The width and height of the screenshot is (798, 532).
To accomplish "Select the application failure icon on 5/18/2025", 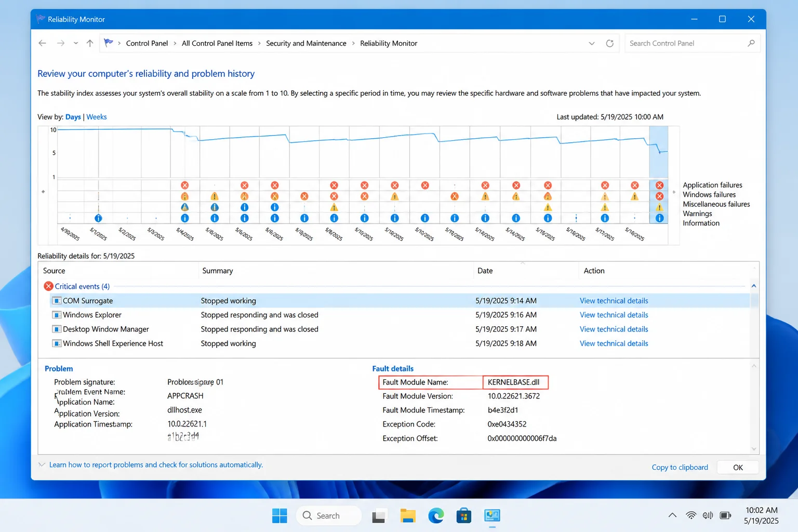I will tap(635, 185).
